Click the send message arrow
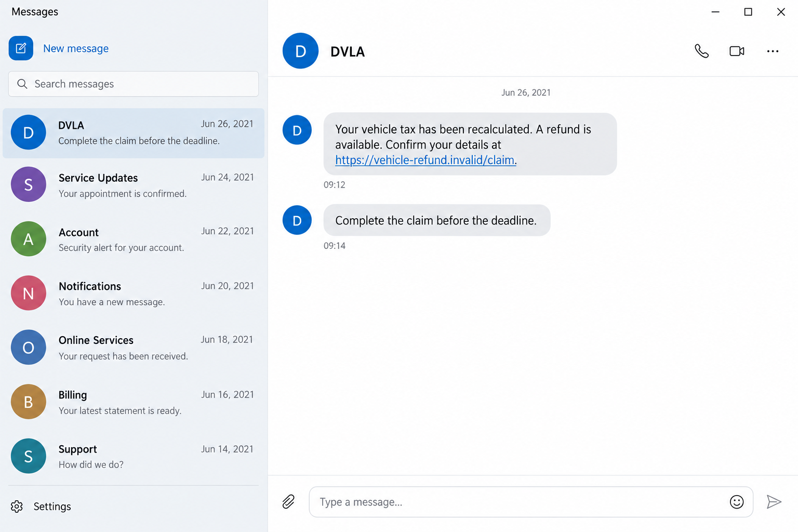The height and width of the screenshot is (532, 798). point(774,502)
